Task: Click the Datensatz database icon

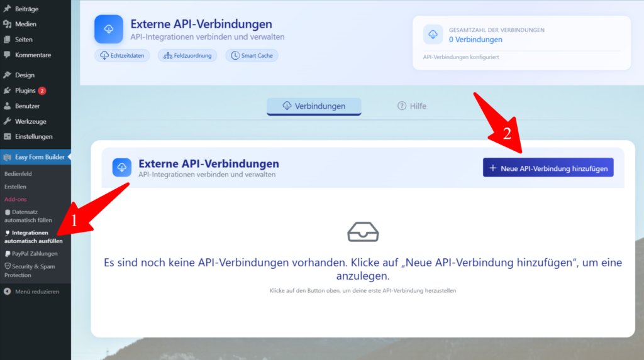Action: [8, 212]
